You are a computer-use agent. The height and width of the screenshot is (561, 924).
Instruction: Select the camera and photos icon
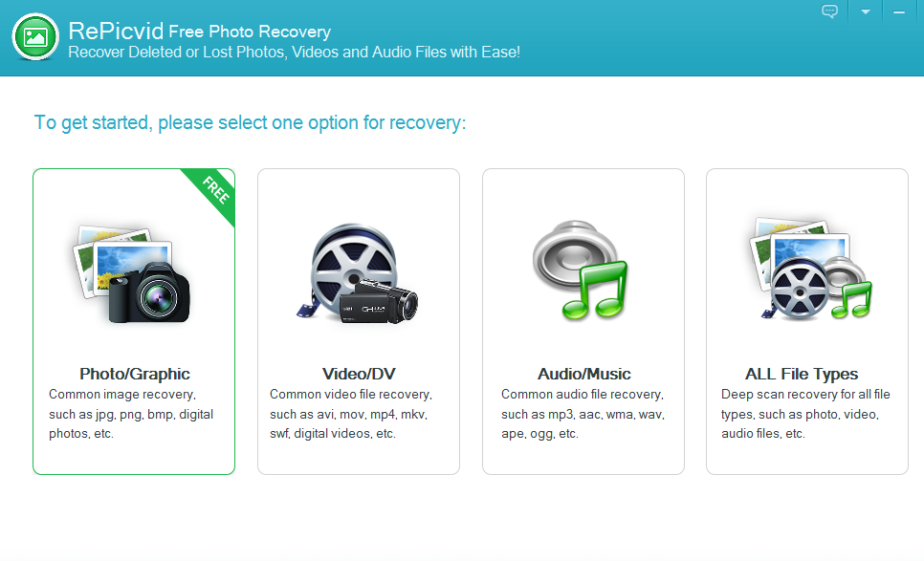131,273
